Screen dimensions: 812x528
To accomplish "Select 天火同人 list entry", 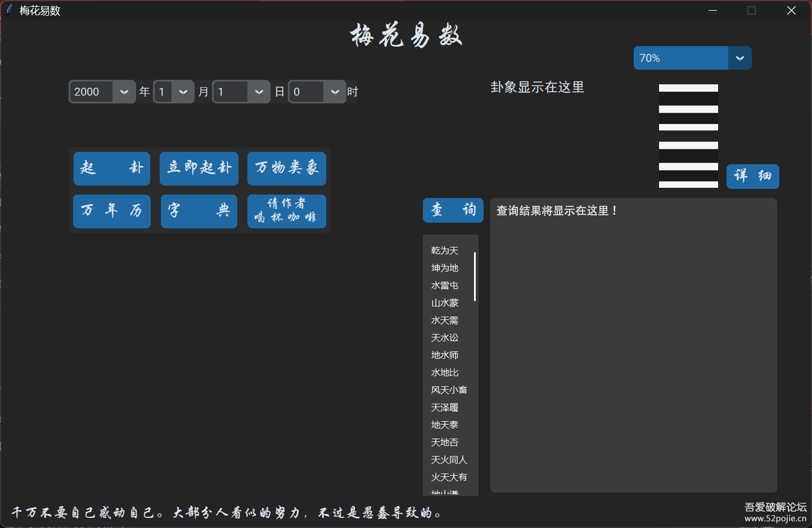I will [449, 460].
